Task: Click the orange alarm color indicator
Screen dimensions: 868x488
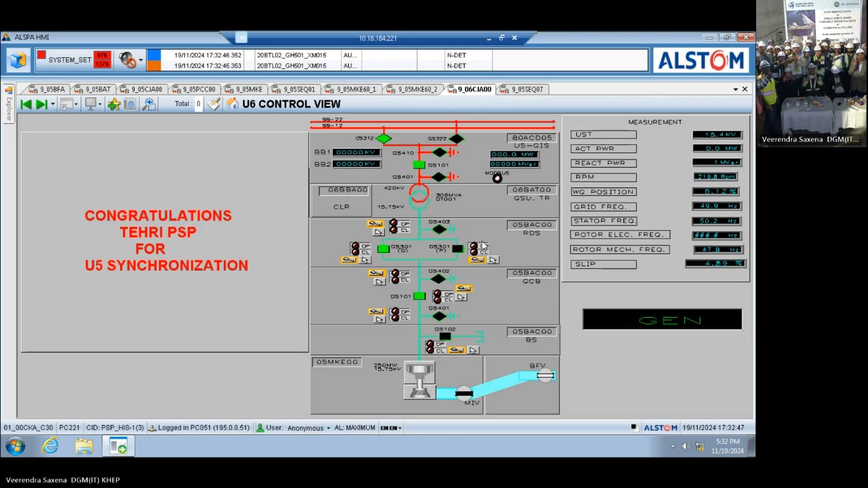Action: coord(154,65)
